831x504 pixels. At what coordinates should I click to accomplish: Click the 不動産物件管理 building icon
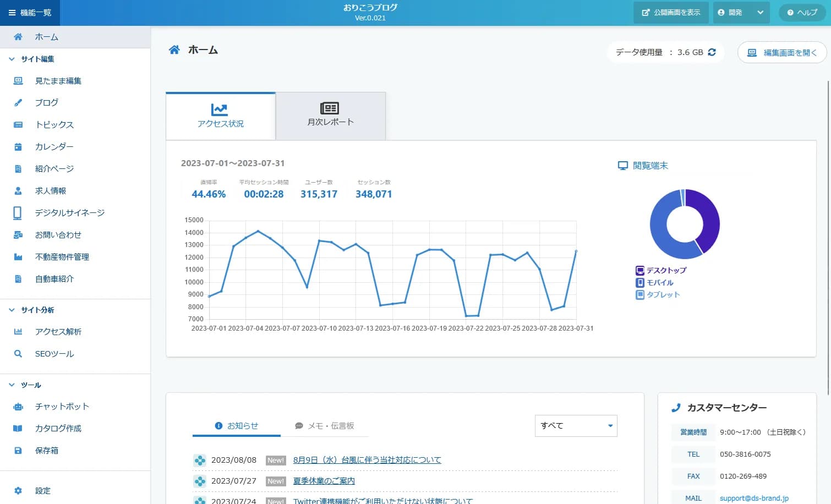coord(18,257)
